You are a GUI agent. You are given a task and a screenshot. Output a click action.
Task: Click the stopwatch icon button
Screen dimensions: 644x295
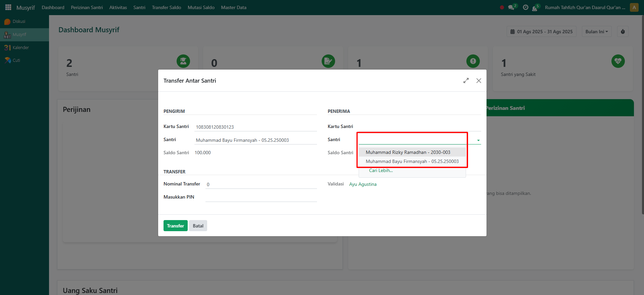[623, 32]
